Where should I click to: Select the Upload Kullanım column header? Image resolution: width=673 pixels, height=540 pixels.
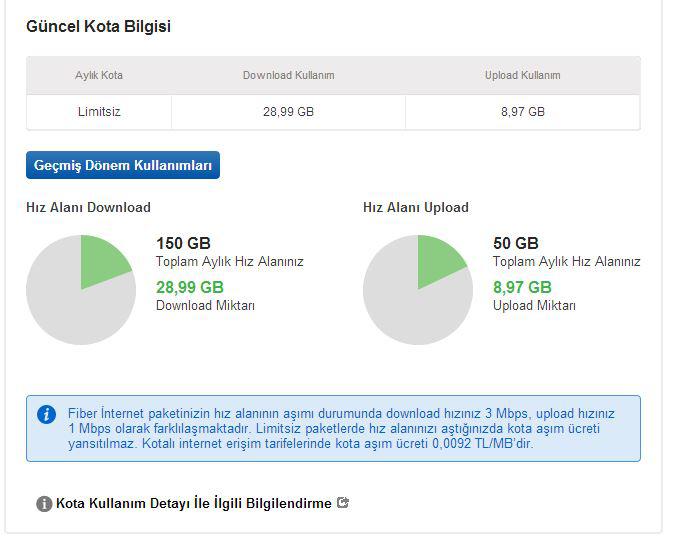pyautogui.click(x=522, y=76)
